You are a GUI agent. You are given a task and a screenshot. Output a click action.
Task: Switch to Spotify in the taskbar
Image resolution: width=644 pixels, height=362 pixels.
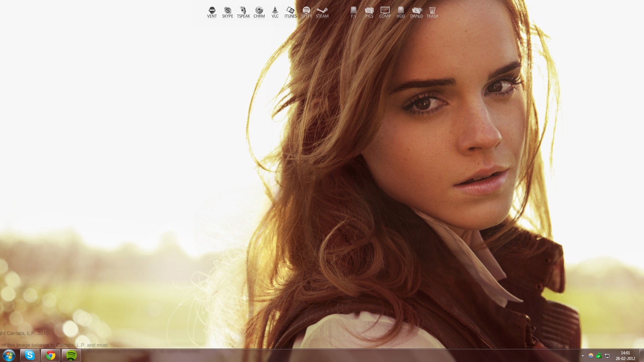pos(71,355)
